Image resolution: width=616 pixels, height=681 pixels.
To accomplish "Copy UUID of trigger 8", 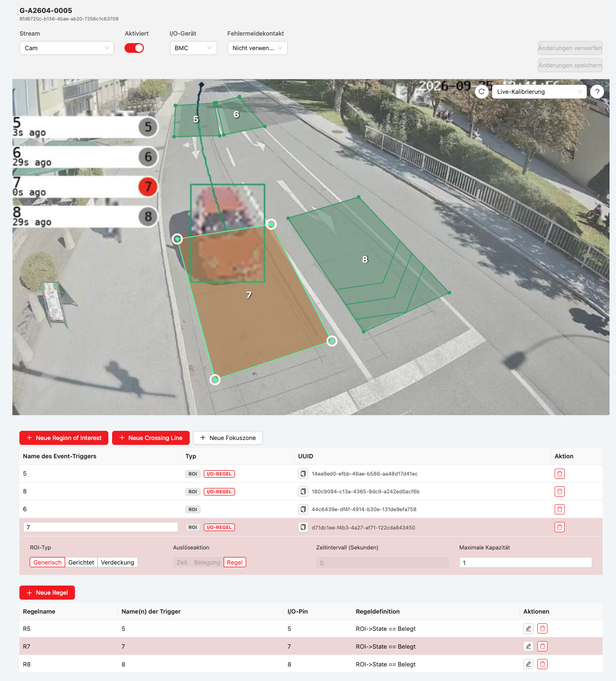I will click(303, 492).
